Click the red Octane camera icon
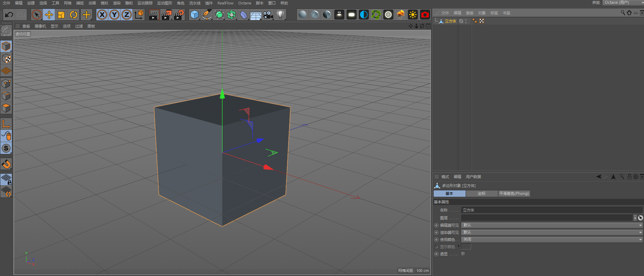 click(425, 15)
